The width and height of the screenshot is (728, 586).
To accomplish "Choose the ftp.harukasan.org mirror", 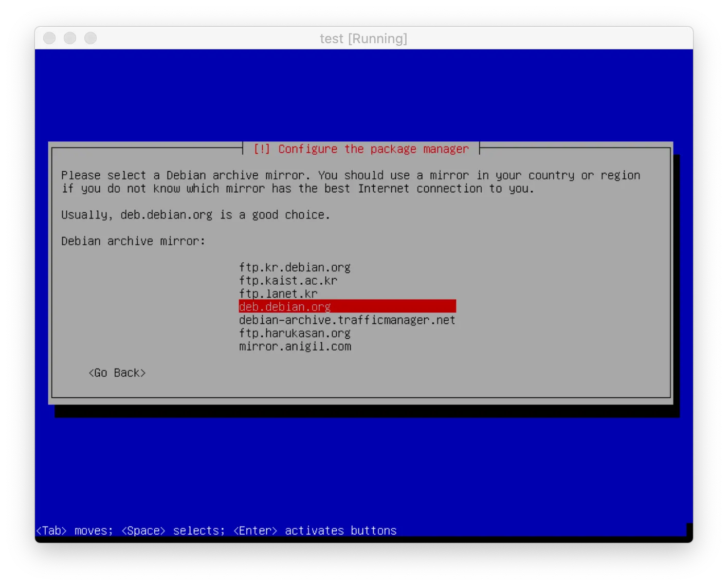I will 295,333.
